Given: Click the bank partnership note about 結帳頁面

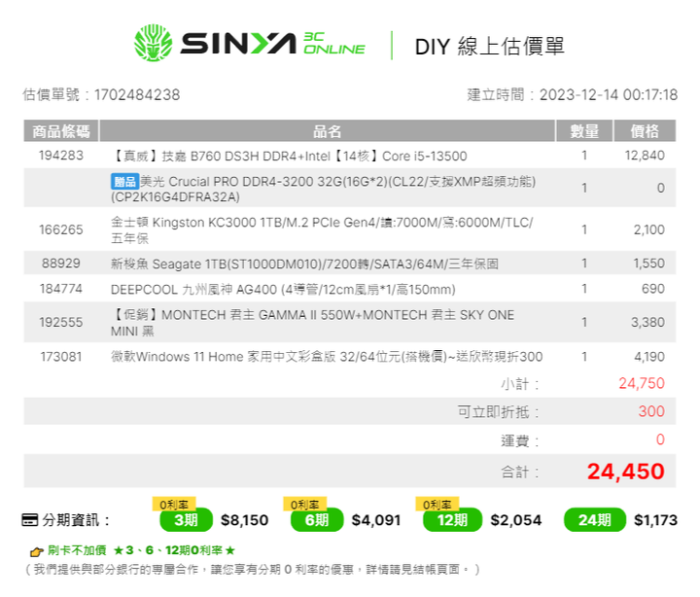Looking at the screenshot, I should point(252,570).
